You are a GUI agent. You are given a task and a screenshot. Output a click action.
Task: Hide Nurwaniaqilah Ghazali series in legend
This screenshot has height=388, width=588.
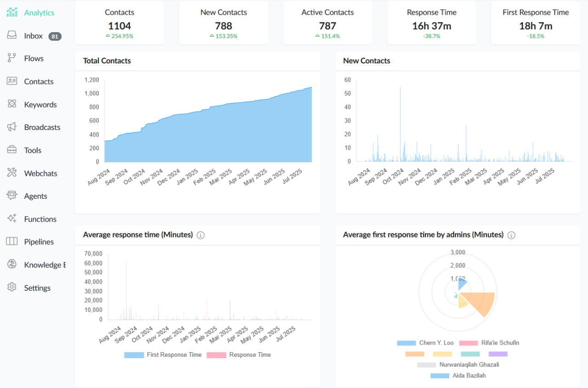[x=458, y=365]
